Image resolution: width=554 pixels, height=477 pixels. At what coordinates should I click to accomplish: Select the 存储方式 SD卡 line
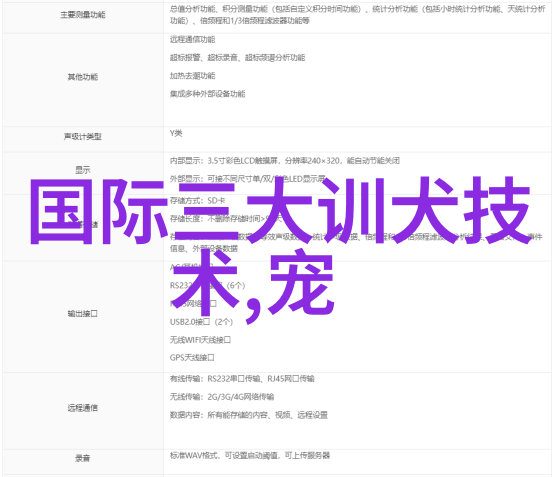tap(198, 201)
